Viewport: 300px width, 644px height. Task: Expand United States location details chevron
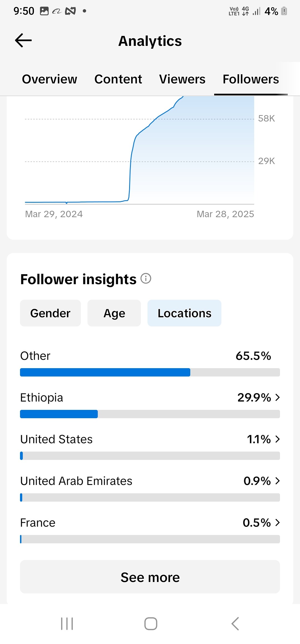277,439
